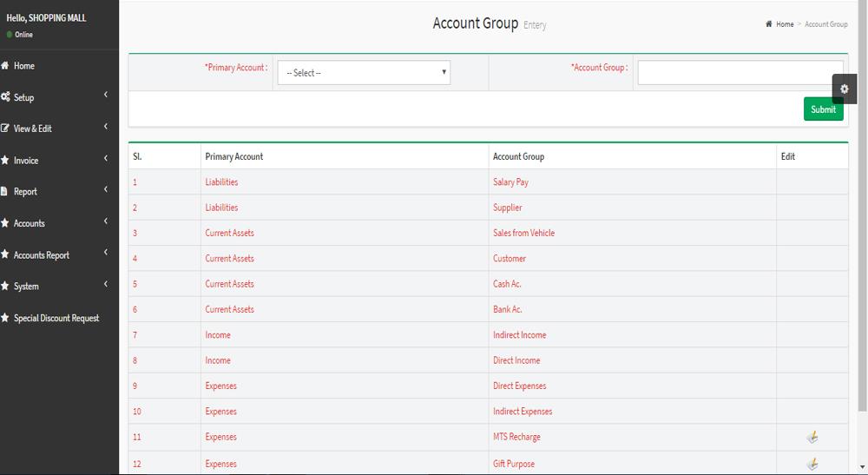This screenshot has width=868, height=475.
Task: Select the Direct Income cell
Action: point(632,360)
